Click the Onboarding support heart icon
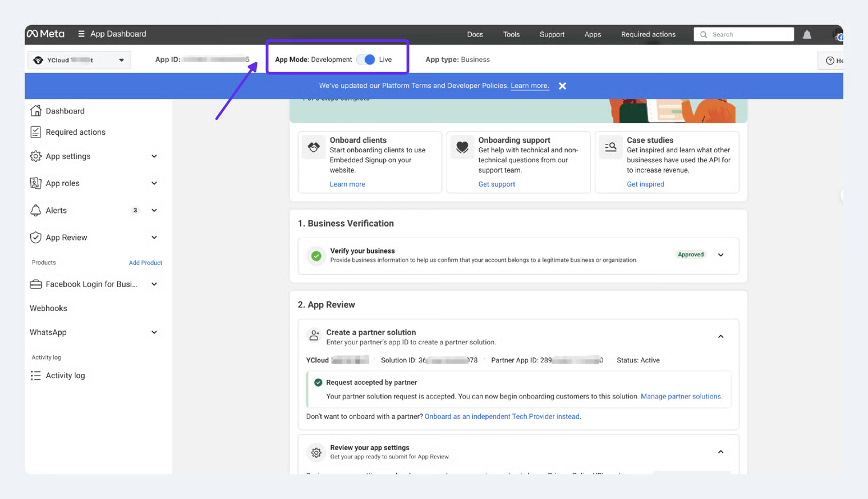The width and height of the screenshot is (868, 499). (462, 147)
